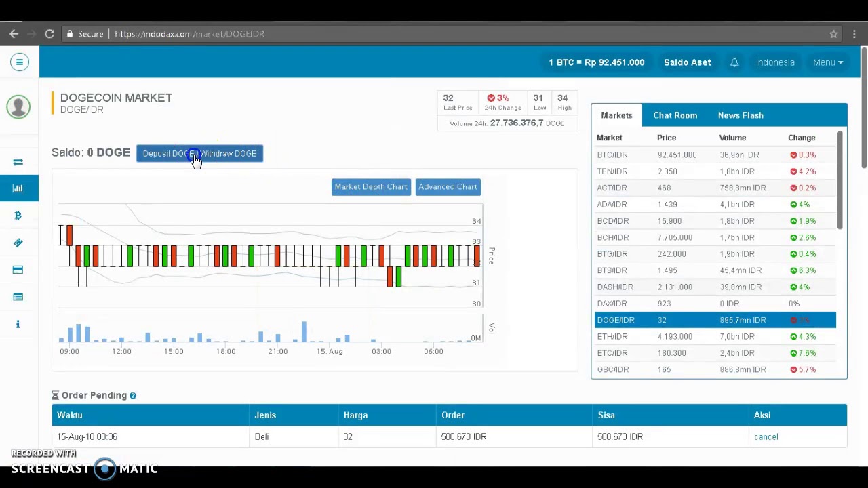Click the Volume 24h 27.736.376,7 DOGE value
This screenshot has height=488, width=868.
pos(507,123)
